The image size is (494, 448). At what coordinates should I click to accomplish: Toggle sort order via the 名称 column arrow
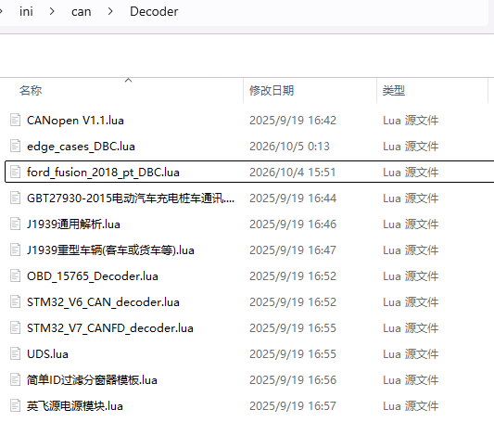pos(128,81)
